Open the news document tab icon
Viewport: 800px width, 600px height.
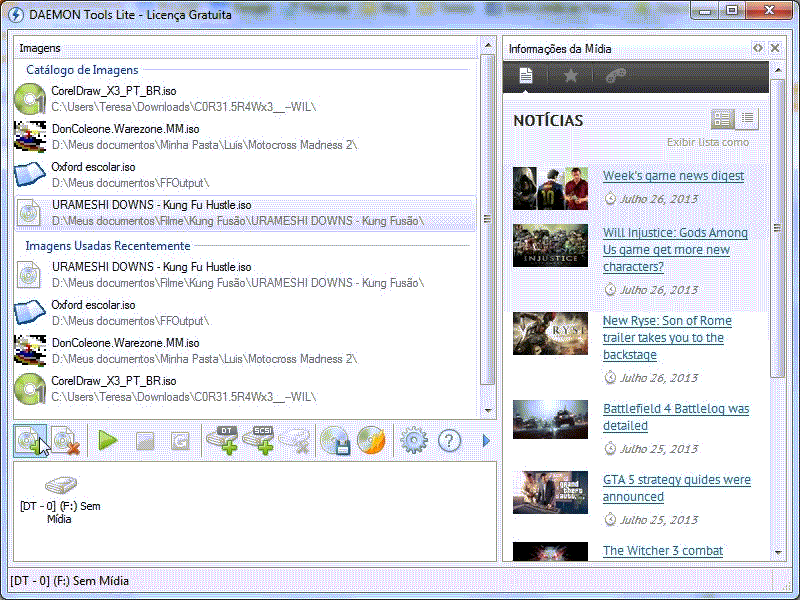click(526, 76)
